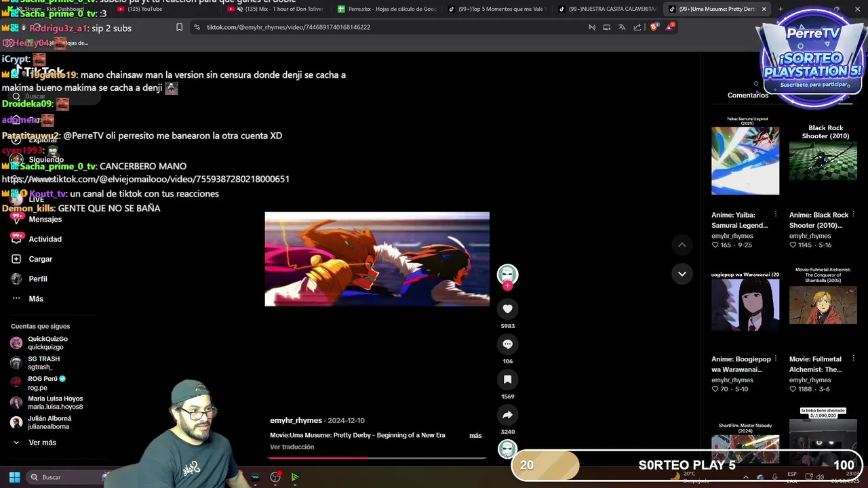
Task: Open Cargar upload plus icon
Action: coord(16,259)
